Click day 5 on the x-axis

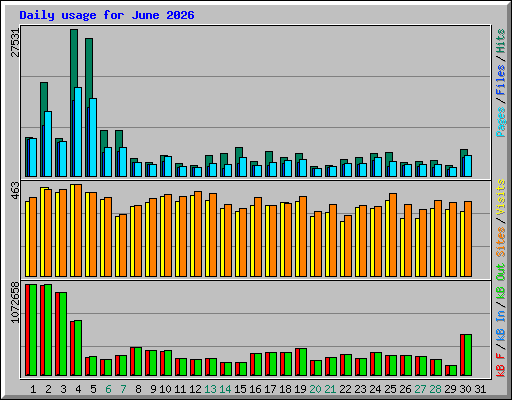click(93, 389)
